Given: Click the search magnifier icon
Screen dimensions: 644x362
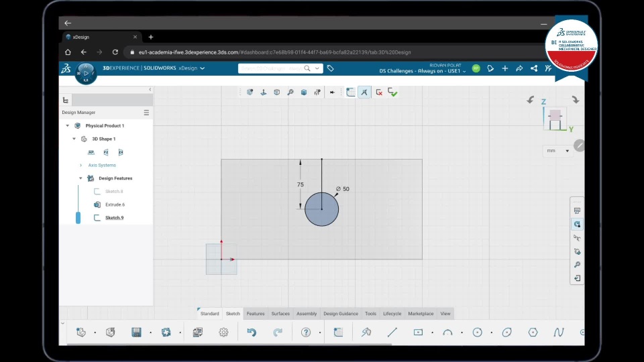Looking at the screenshot, I should (307, 68).
